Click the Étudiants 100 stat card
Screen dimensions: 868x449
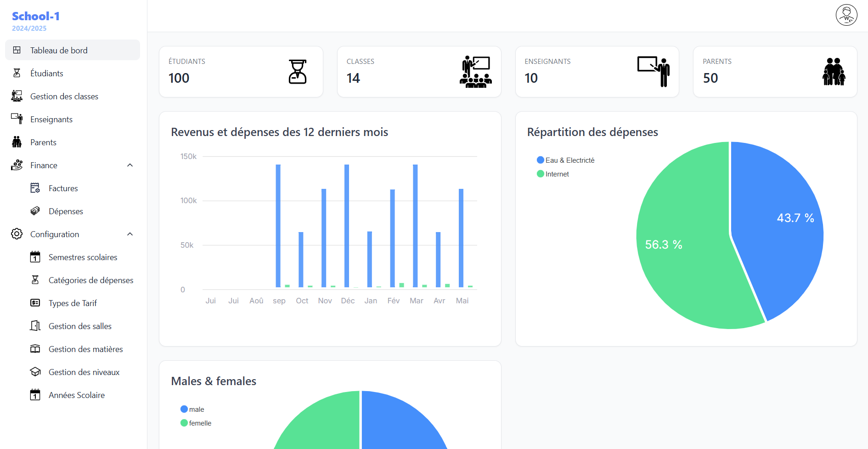[241, 72]
